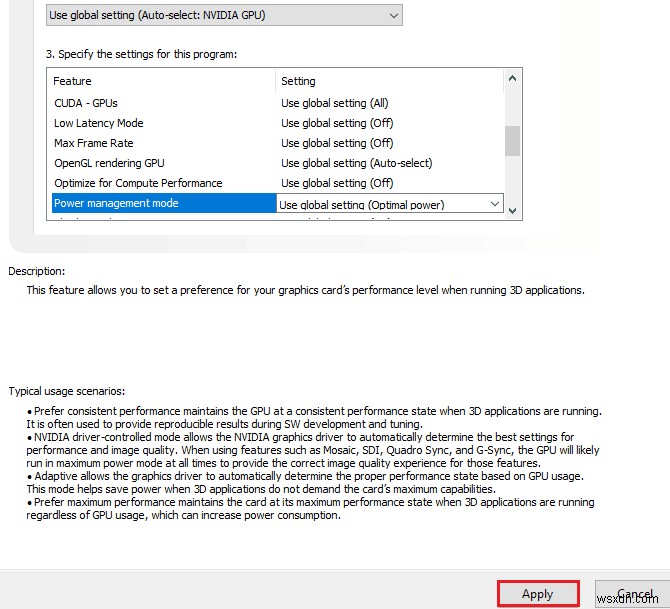Screen dimensions: 670x609
Task: Click Low Latency Mode's 'Use global setting (Off)' value
Action: tap(337, 123)
